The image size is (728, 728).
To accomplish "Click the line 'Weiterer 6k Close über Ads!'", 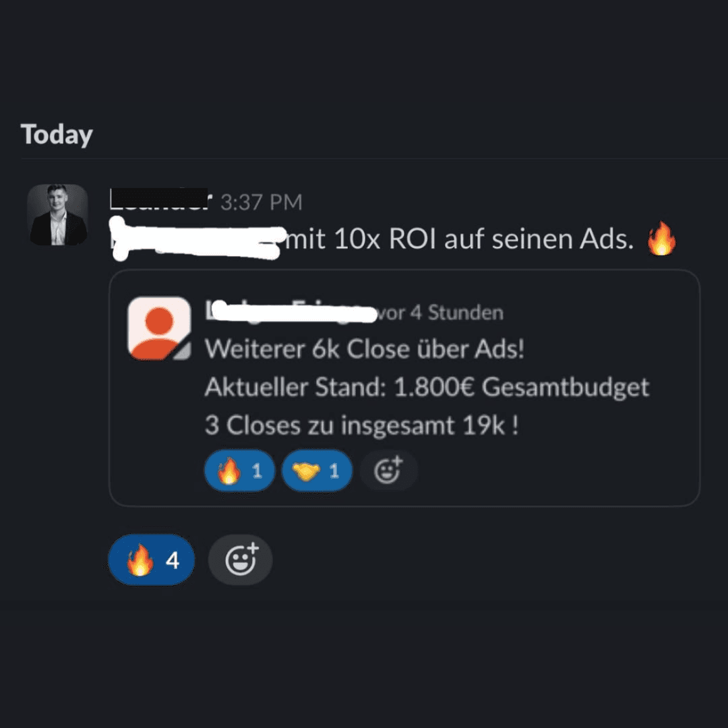I will click(x=365, y=348).
